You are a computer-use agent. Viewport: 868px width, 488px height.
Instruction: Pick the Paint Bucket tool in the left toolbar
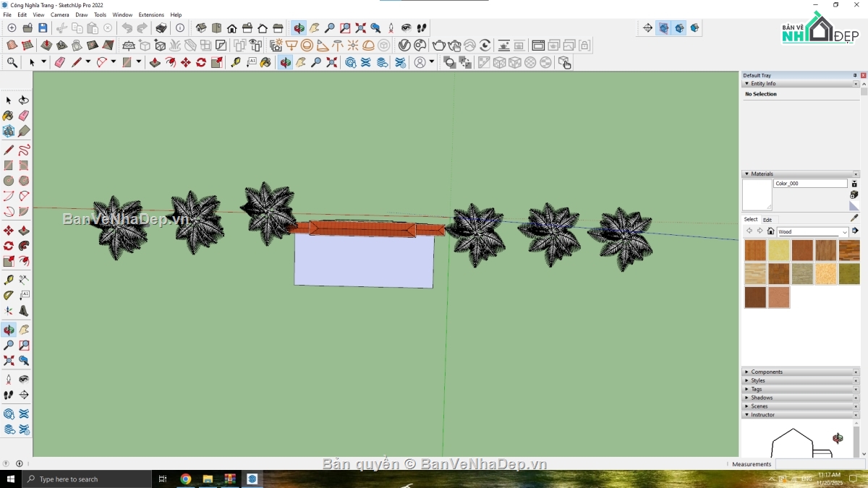[x=8, y=116]
